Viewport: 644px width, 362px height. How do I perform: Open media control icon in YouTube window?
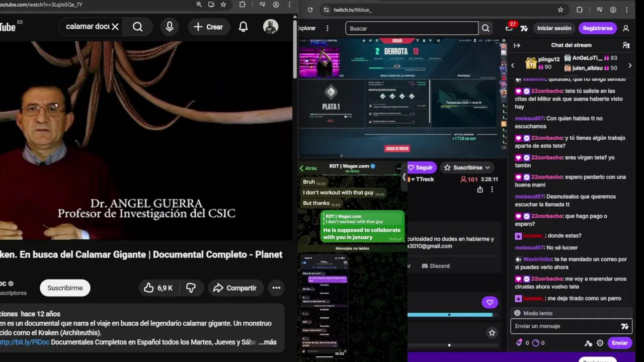coord(262,5)
